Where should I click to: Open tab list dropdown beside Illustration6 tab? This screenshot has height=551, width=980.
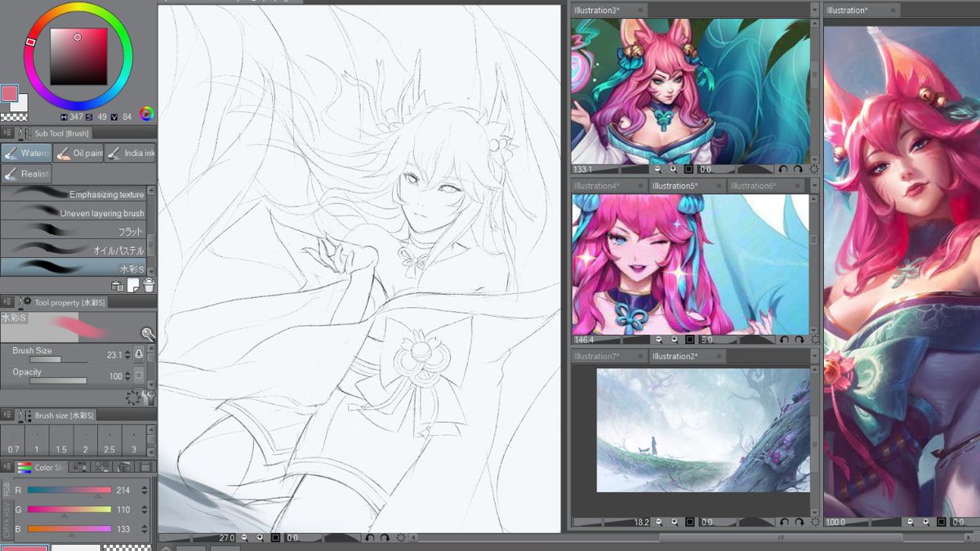pos(814,186)
